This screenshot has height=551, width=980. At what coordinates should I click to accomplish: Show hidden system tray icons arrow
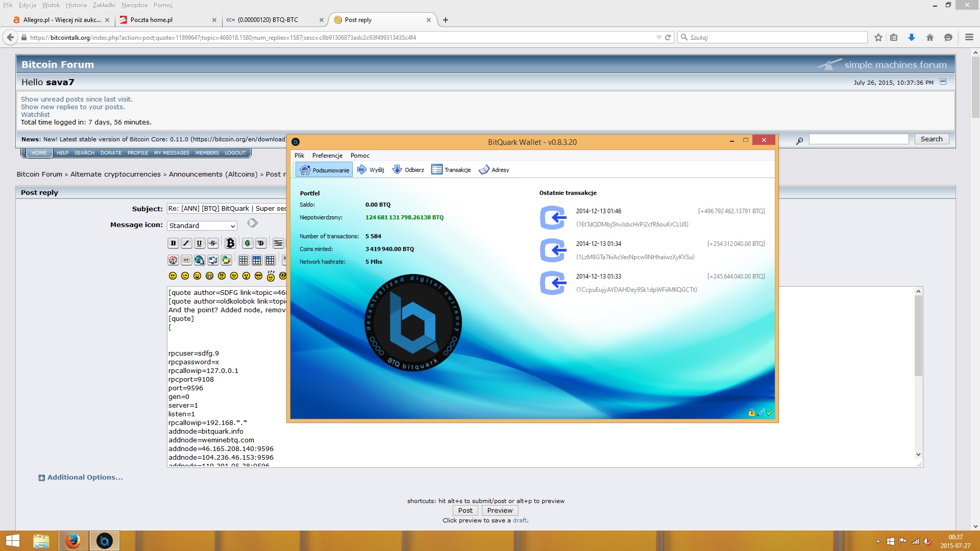[x=878, y=541]
